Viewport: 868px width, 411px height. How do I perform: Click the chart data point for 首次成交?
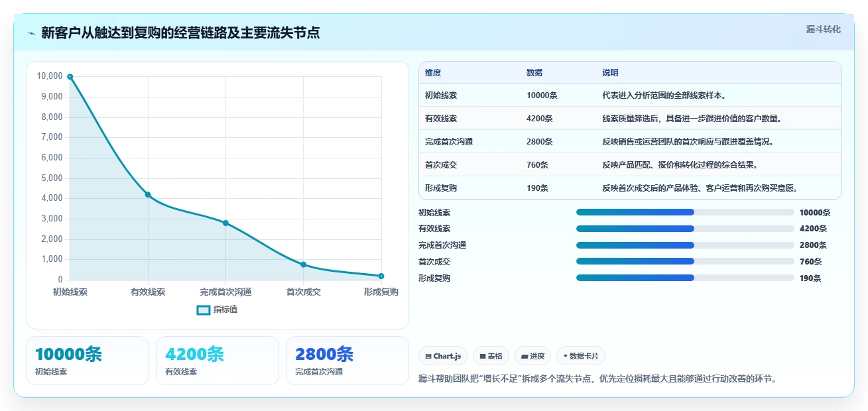point(304,264)
